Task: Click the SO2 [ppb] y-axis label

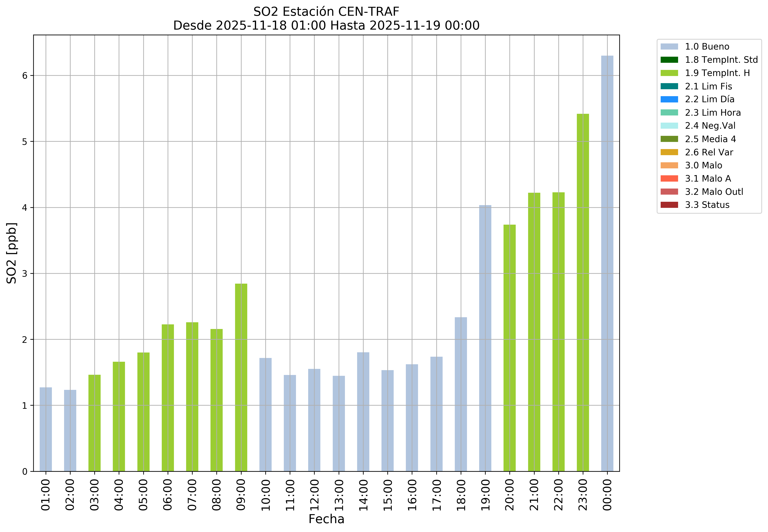Action: pyautogui.click(x=12, y=253)
